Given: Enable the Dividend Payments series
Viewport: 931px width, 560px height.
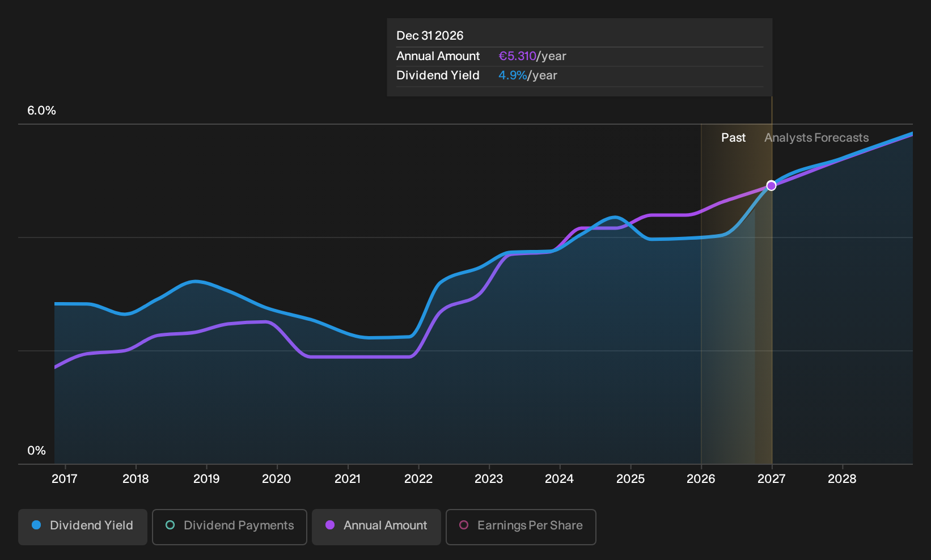Looking at the screenshot, I should pyautogui.click(x=230, y=527).
